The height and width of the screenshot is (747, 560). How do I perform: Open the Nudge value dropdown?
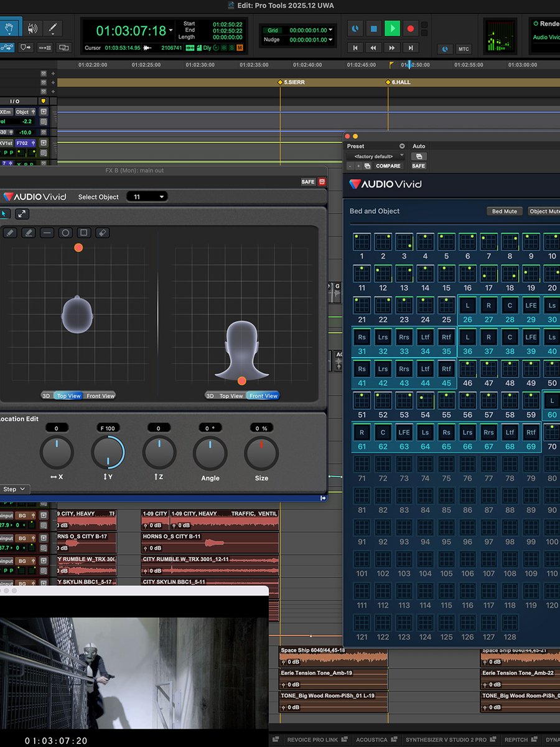(330, 40)
